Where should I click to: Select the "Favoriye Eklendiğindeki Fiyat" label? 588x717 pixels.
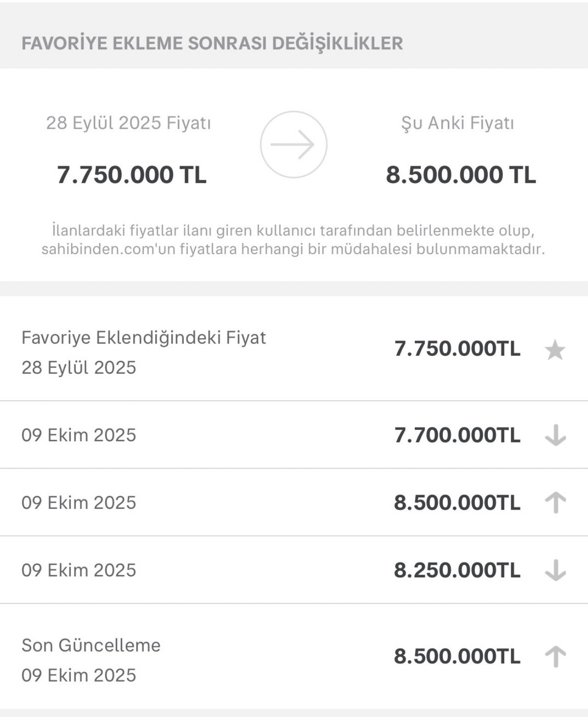[x=144, y=338]
